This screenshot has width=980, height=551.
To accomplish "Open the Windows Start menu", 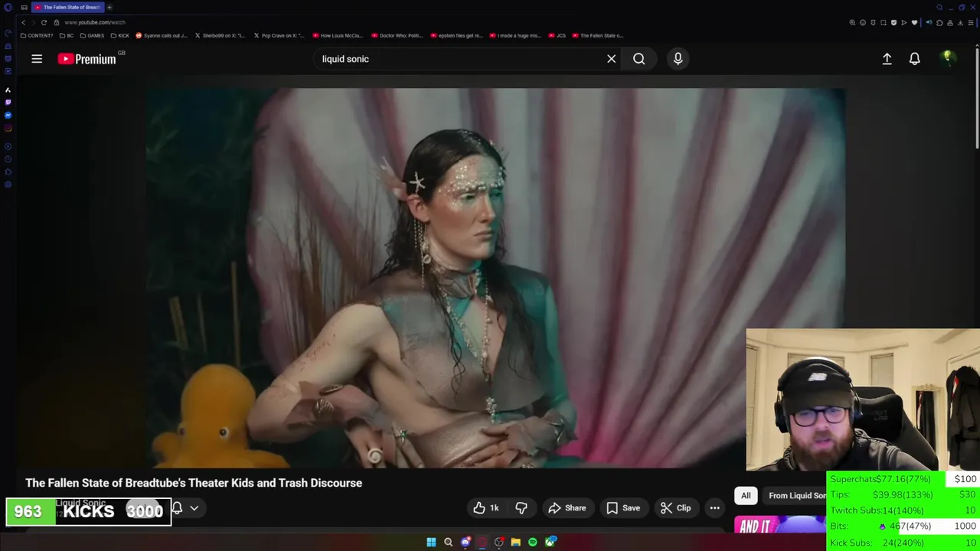I will [431, 542].
